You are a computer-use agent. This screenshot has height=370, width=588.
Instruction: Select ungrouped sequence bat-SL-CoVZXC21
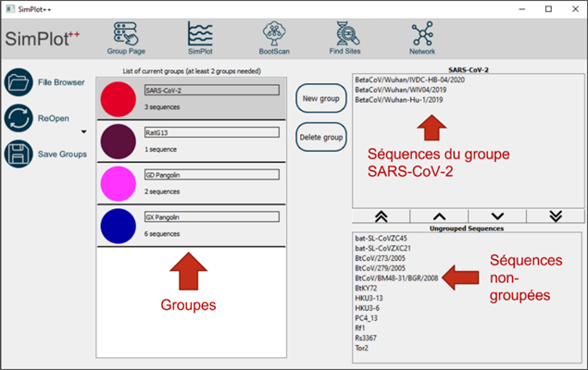pos(382,248)
